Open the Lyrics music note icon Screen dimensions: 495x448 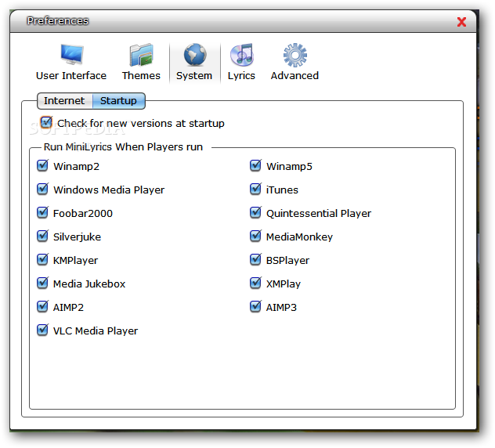pos(242,55)
